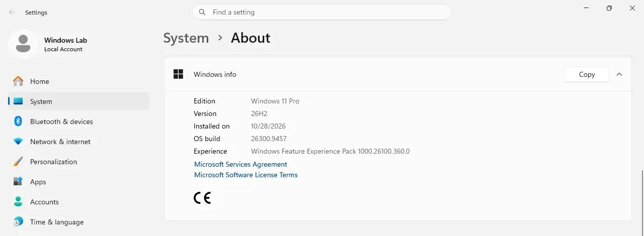Minimize the Settings window
The width and height of the screenshot is (644, 236).
point(586,8)
